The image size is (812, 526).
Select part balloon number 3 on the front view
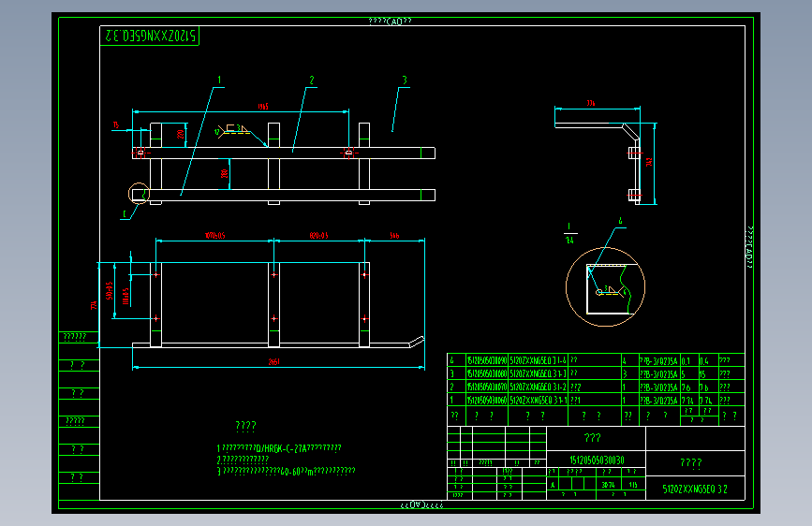click(x=405, y=80)
